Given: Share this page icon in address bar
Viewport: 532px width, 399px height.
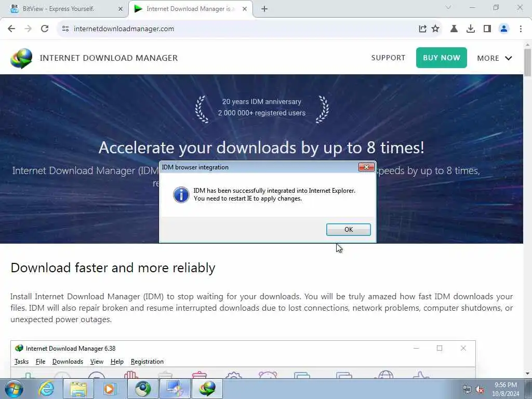Looking at the screenshot, I should (x=422, y=29).
